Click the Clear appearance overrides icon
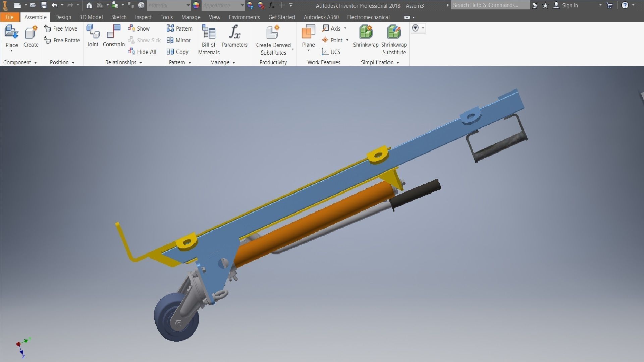The width and height of the screenshot is (644, 362). tap(261, 5)
